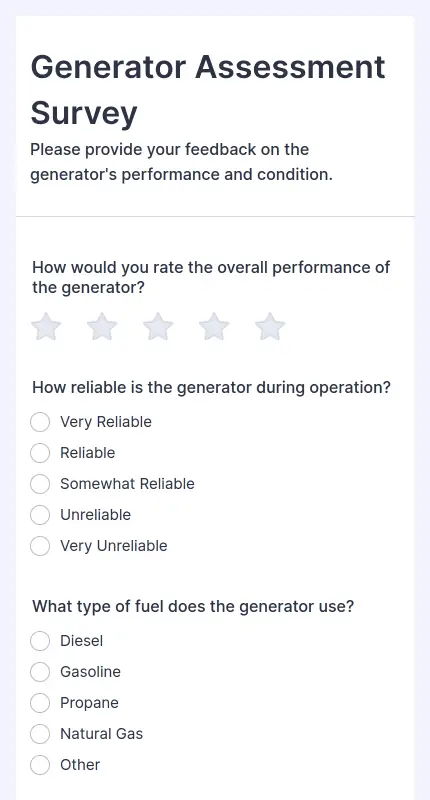Image resolution: width=430 pixels, height=800 pixels.
Task: Rate performance with the second star
Action: 103,327
